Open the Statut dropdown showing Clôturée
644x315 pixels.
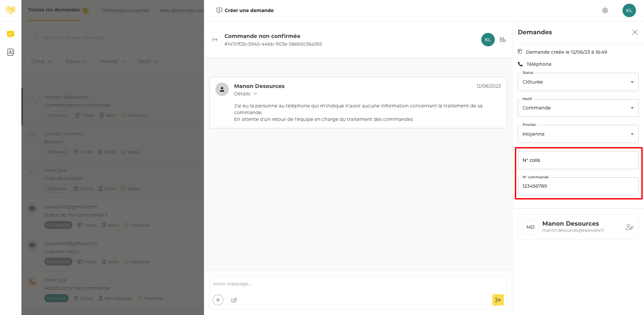click(578, 82)
